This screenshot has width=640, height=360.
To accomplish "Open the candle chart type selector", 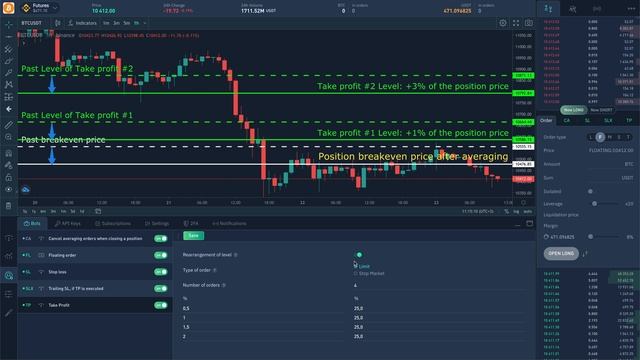I will (x=58, y=23).
